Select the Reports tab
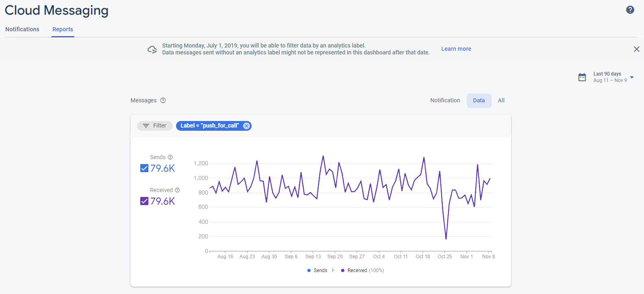The width and height of the screenshot is (644, 294). (63, 29)
